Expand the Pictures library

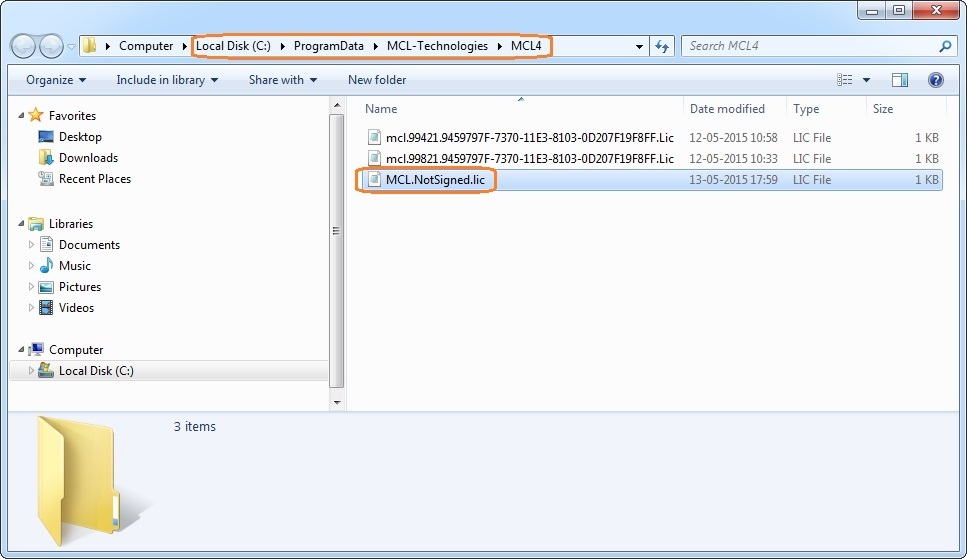(x=31, y=286)
